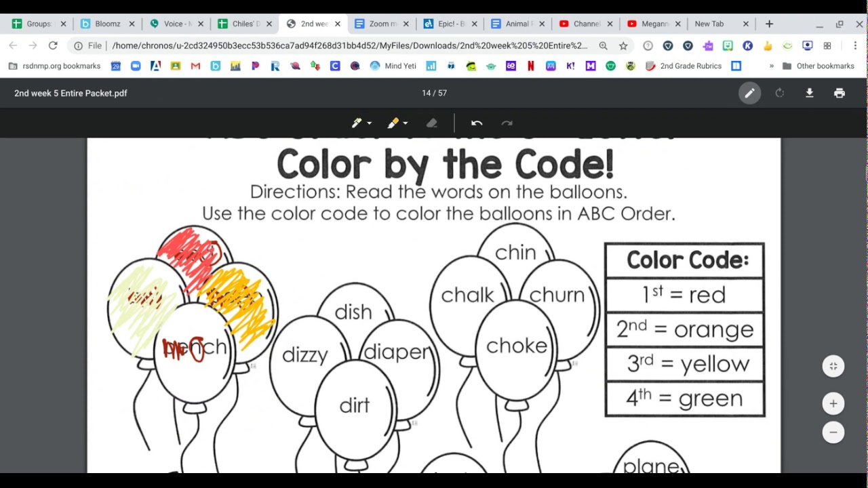Open the Bloomz bookmark icon
The image size is (868, 488).
pyautogui.click(x=216, y=66)
